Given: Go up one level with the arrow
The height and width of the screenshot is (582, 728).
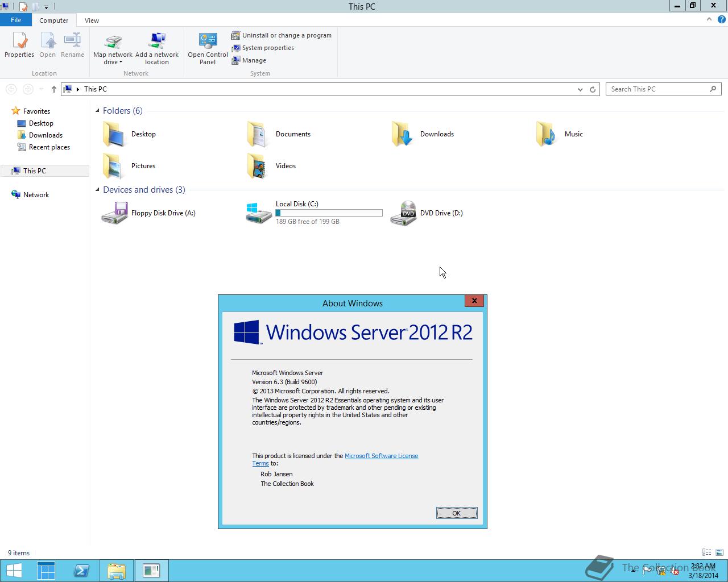Looking at the screenshot, I should click(53, 89).
